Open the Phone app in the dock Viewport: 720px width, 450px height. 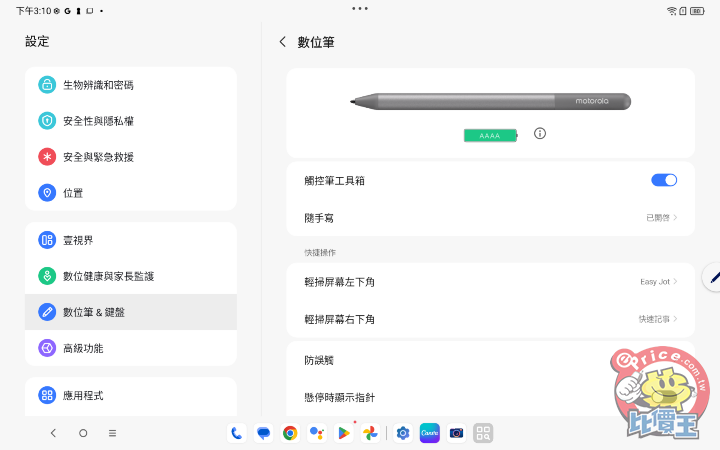pyautogui.click(x=236, y=433)
